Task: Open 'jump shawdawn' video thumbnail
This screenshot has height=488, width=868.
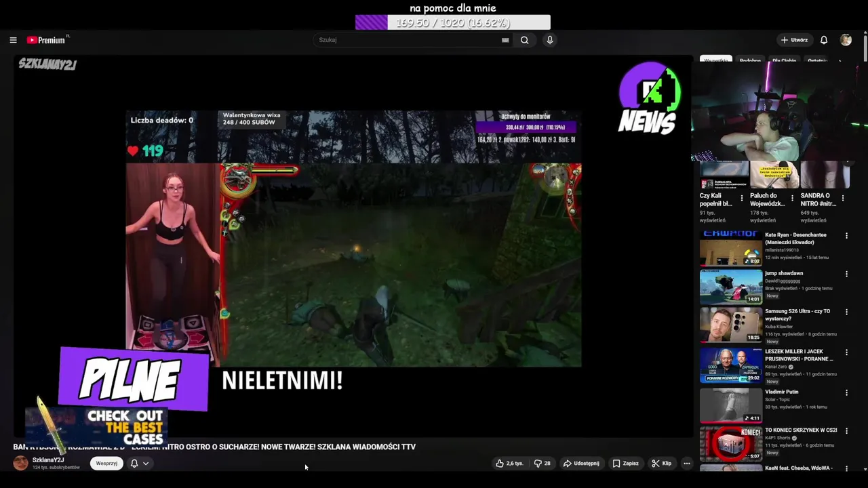Action: coord(731,287)
